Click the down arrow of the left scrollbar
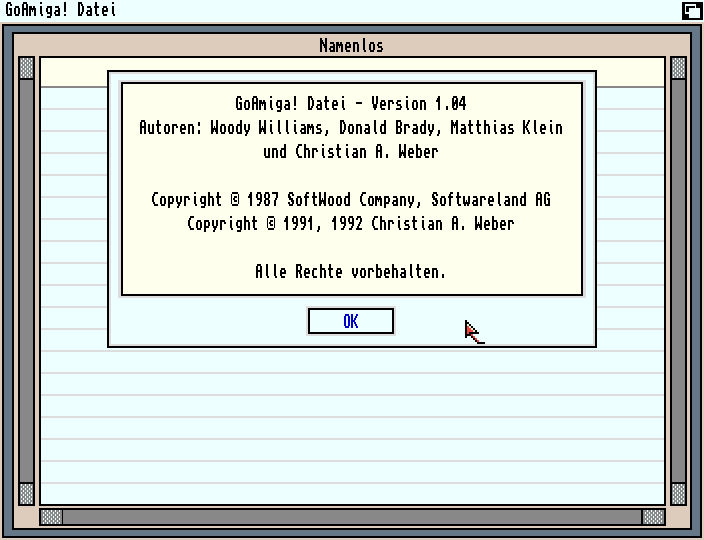The height and width of the screenshot is (540, 704). click(x=26, y=494)
